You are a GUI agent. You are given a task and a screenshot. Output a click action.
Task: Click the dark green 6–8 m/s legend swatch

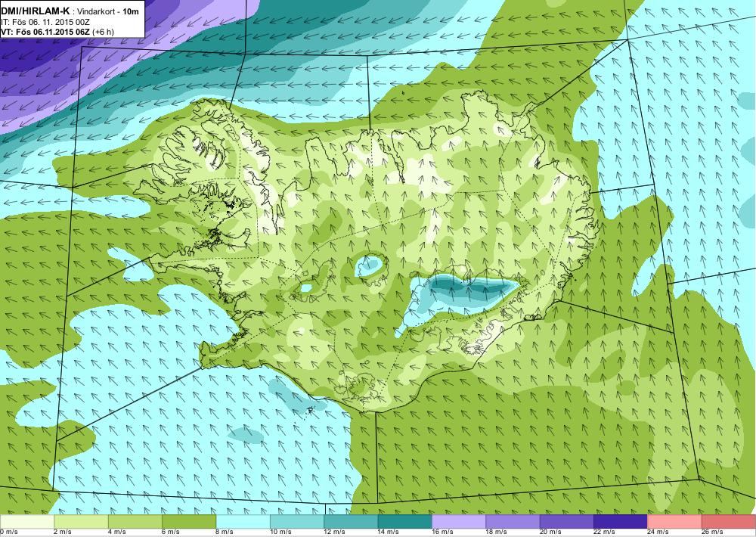coord(189,522)
